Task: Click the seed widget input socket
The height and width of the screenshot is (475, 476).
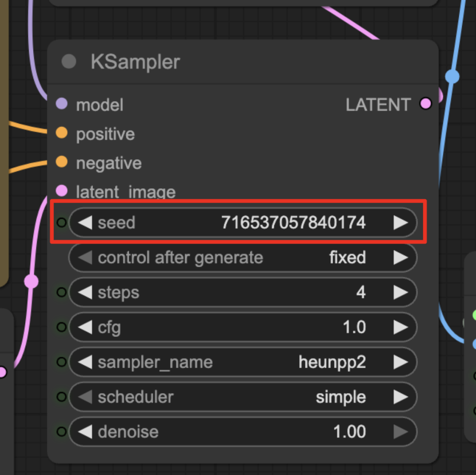Action: [61, 223]
